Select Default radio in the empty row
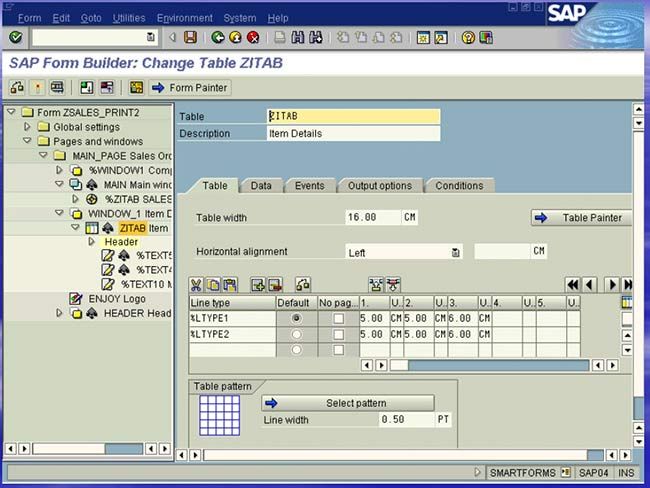The height and width of the screenshot is (488, 650). [296, 350]
